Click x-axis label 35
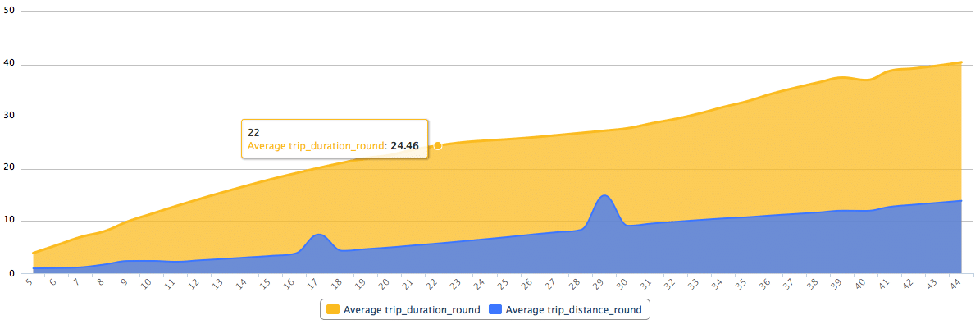The width and height of the screenshot is (980, 329). tap(740, 285)
